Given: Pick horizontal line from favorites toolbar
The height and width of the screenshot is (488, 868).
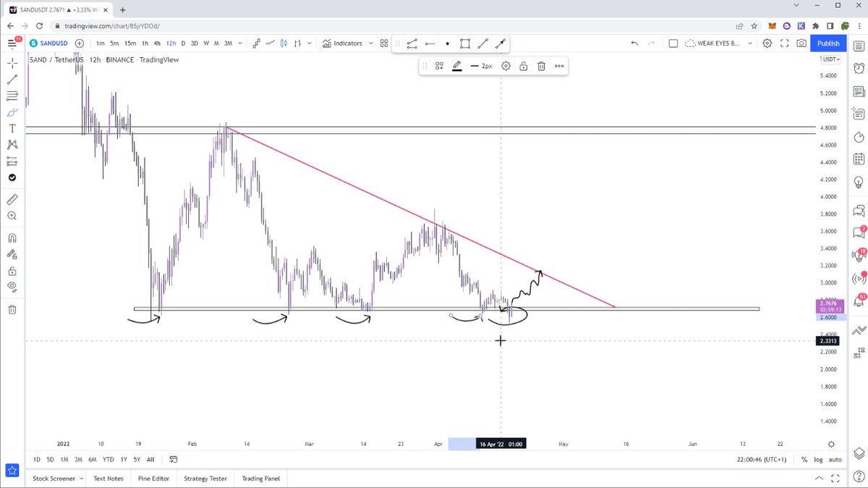Looking at the screenshot, I should (x=430, y=43).
